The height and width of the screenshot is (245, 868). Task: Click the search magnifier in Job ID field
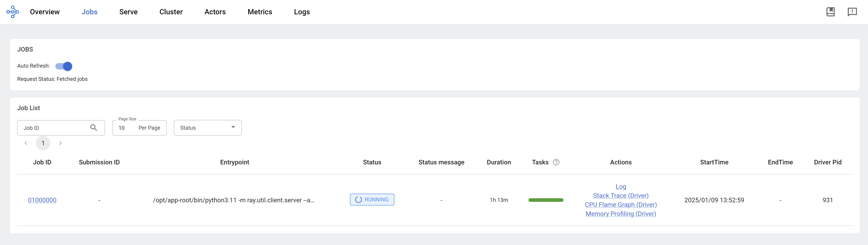coord(94,128)
